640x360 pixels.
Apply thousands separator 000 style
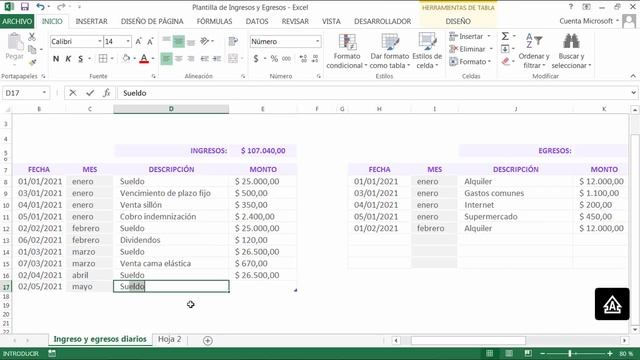coord(287,59)
